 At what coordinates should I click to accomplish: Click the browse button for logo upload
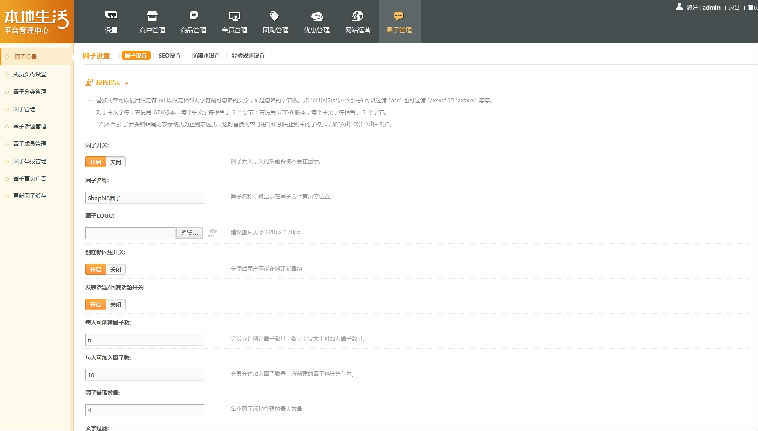(x=190, y=233)
